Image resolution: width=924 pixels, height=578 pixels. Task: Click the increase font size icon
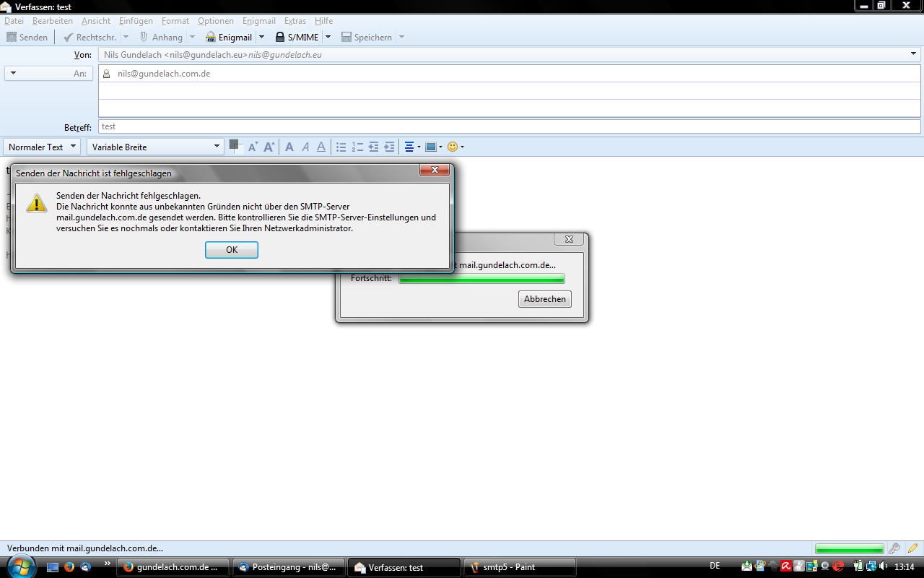269,147
